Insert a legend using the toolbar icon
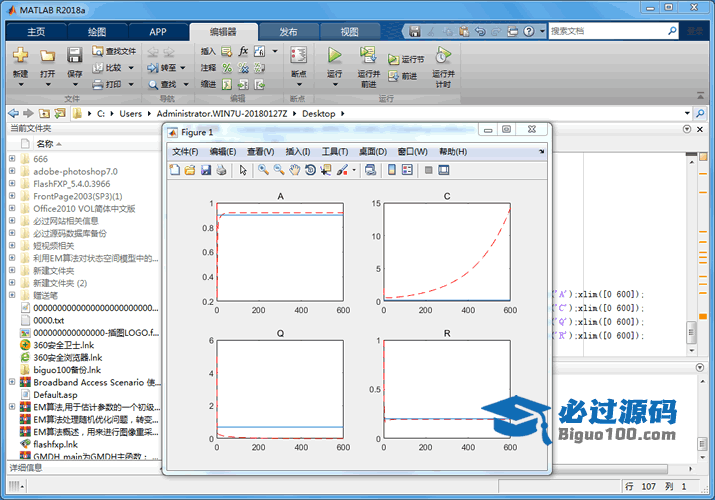715x500 pixels. pyautogui.click(x=407, y=170)
